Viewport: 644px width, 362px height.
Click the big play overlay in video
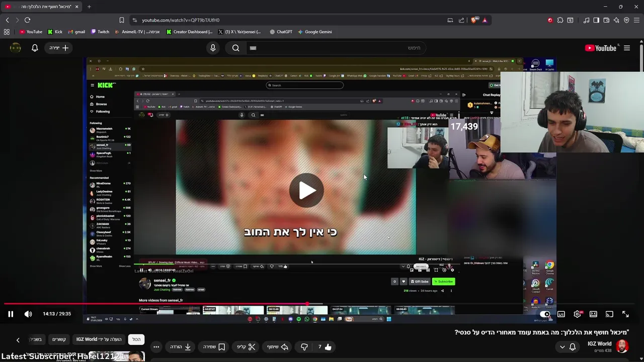tap(306, 190)
